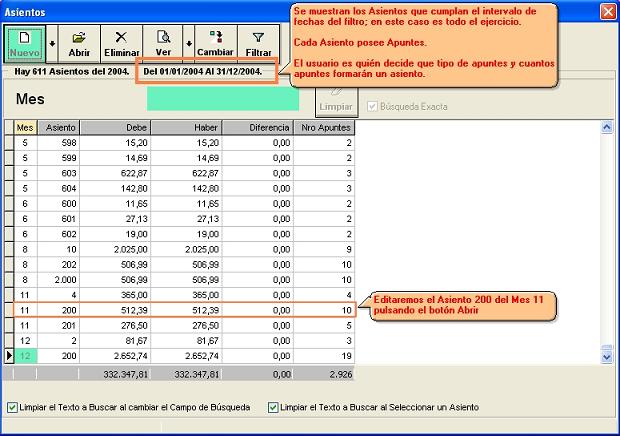Select Asiento 202 cell
Screen dimensions: 620x436
coord(59,264)
